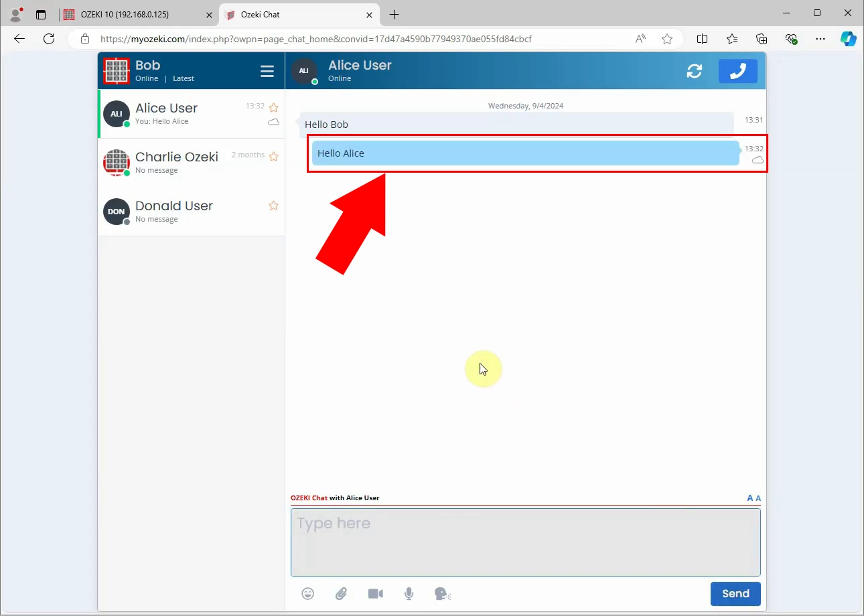
Task: Toggle favorite star for Alice User
Action: coord(273,107)
